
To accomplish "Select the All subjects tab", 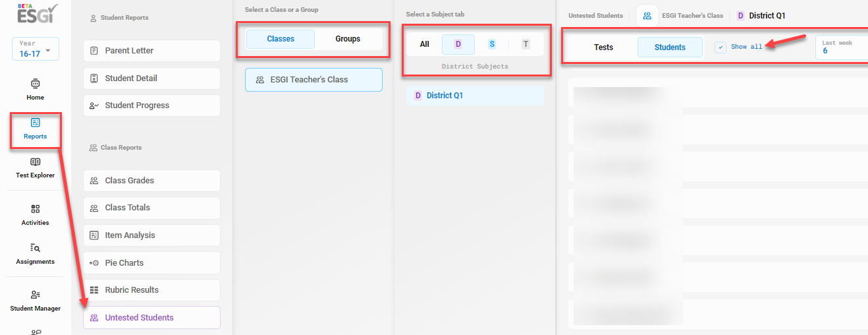I will pyautogui.click(x=424, y=44).
